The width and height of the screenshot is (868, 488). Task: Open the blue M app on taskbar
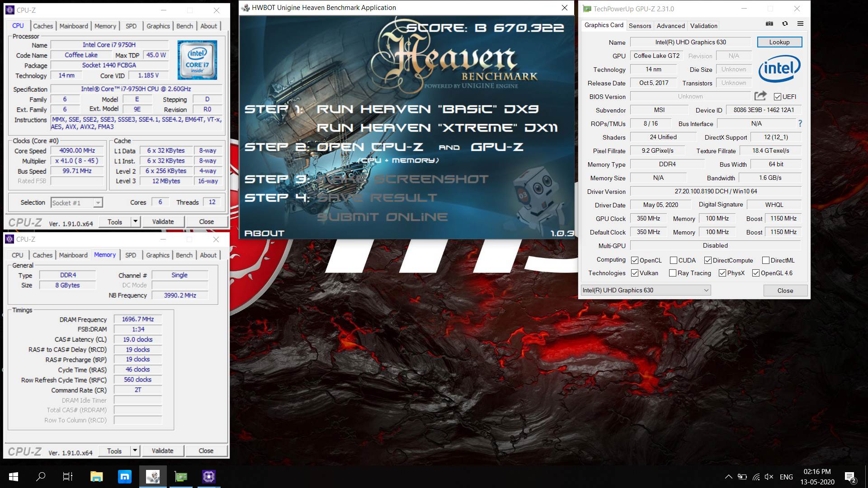(124, 476)
